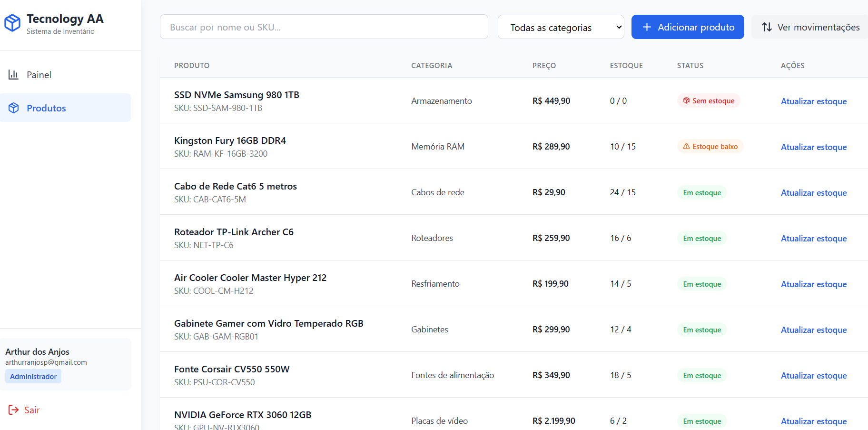This screenshot has width=868, height=430.
Task: Update stock for SSD NVMe Samsung 980
Action: point(813,101)
